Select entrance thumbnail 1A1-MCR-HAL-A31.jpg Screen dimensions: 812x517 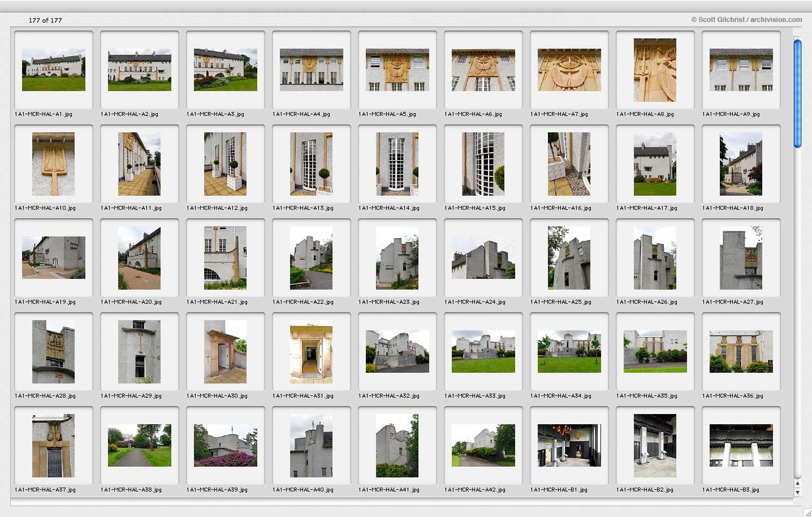pos(312,352)
